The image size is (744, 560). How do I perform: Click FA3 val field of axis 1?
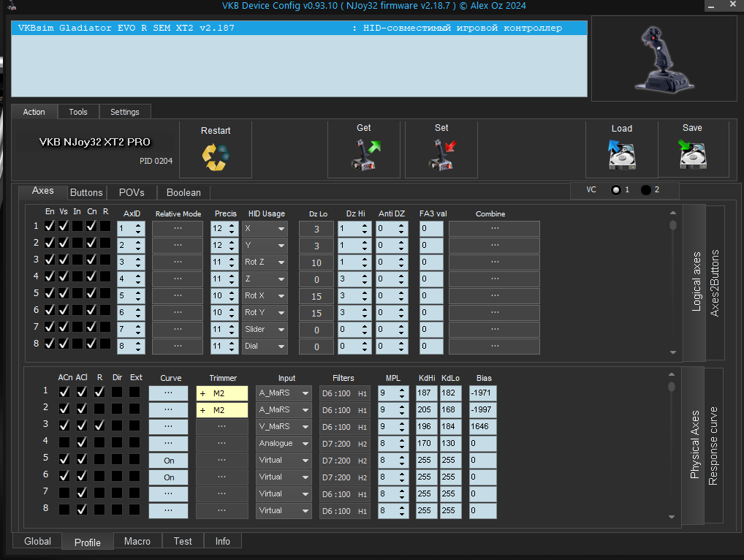click(431, 229)
